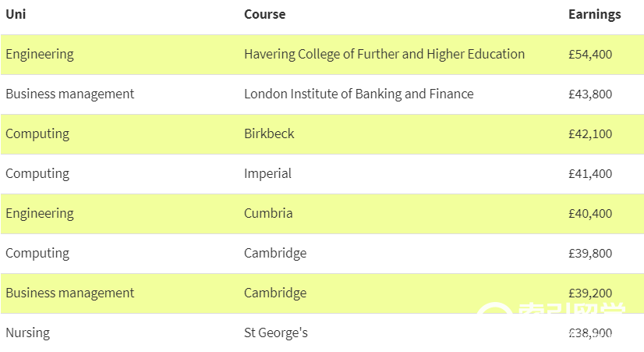
Task: Select Havering College of Further and Higher Education
Action: (x=384, y=54)
